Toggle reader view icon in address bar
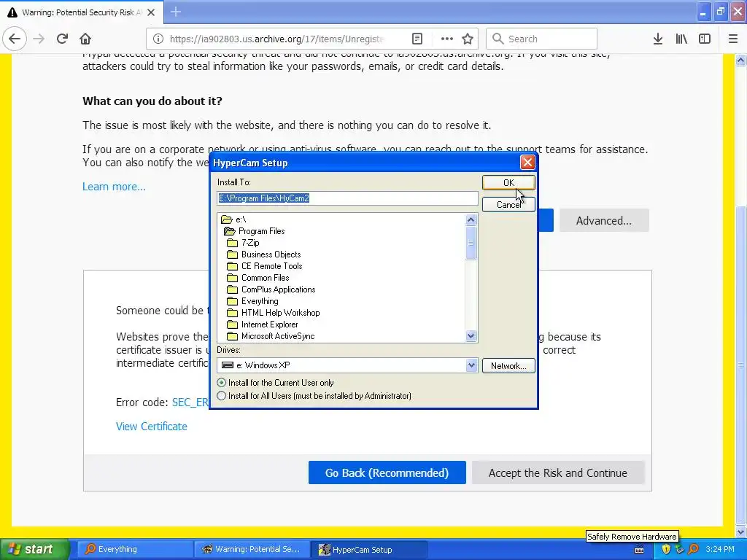 [417, 39]
